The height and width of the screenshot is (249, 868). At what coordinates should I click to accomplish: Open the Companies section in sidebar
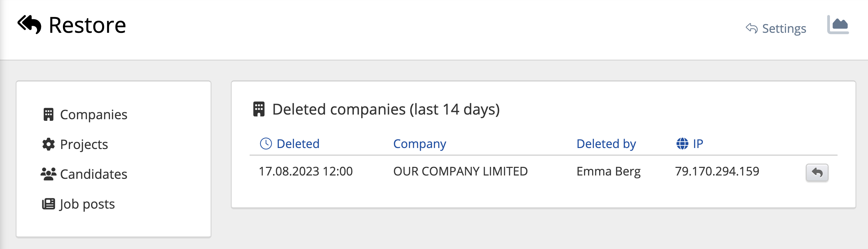[93, 115]
